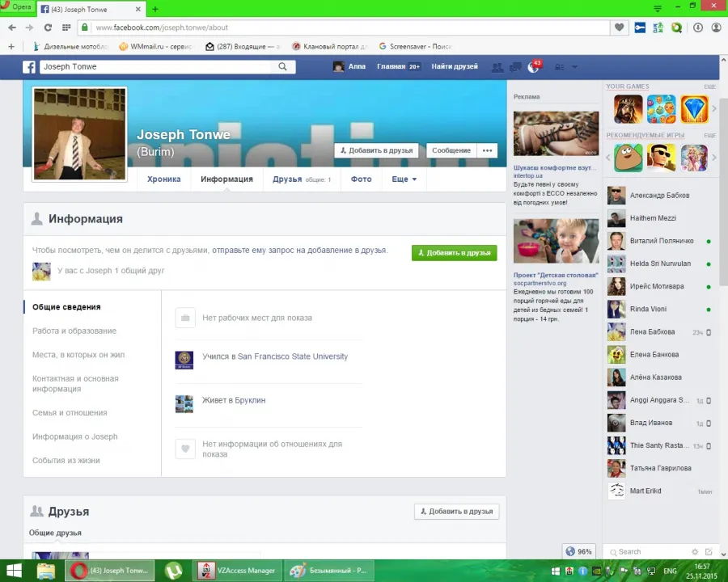Go back with the browser back arrow
This screenshot has width=728, height=582.
(12, 27)
